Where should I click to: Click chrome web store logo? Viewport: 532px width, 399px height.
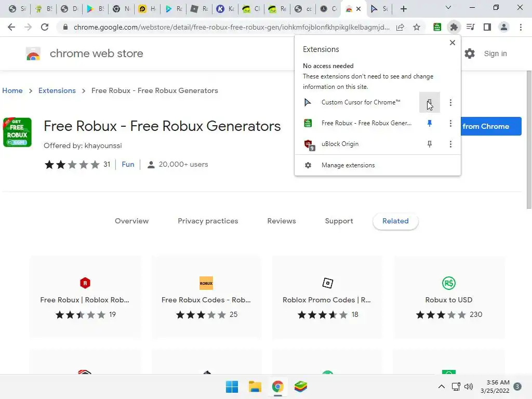coord(33,54)
